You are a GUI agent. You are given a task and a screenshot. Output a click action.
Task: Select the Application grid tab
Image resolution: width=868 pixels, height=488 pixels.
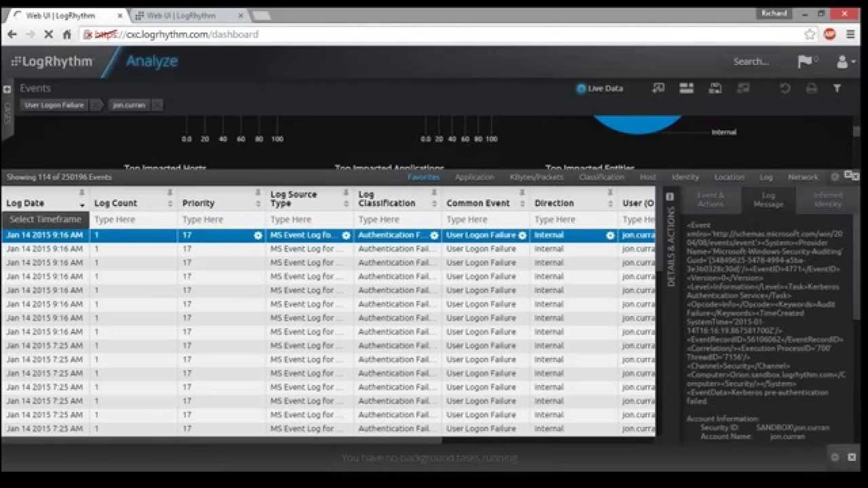[x=475, y=177]
